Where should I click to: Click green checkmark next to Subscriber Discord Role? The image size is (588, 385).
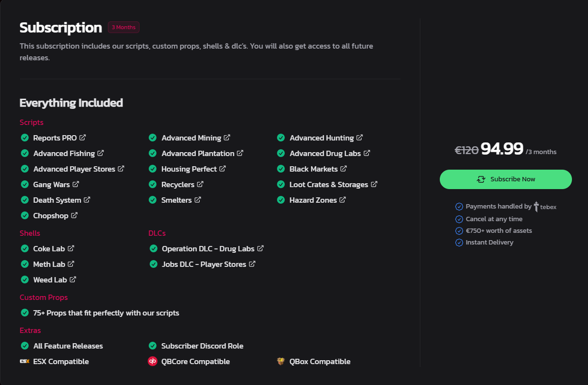pyautogui.click(x=153, y=346)
